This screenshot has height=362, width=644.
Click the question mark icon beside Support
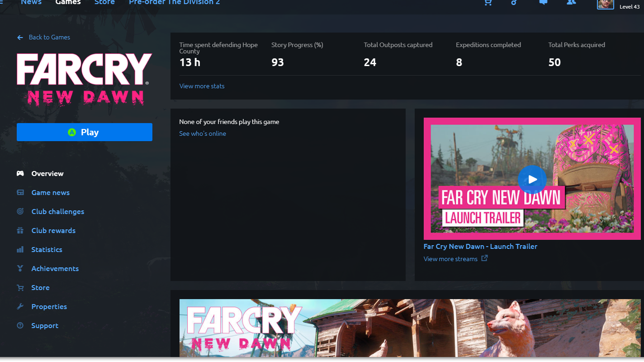tap(20, 325)
